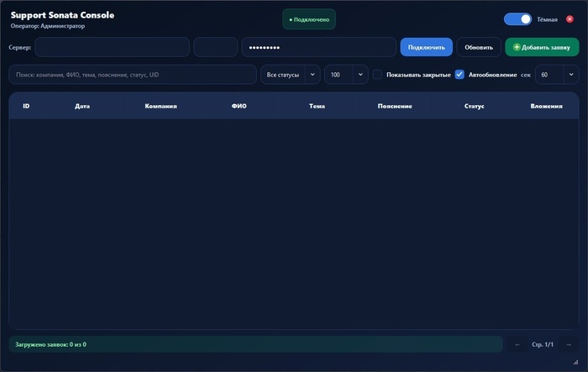Click the red close icon near Тёмная
Viewport: 588px width, 372px height.
click(x=570, y=19)
